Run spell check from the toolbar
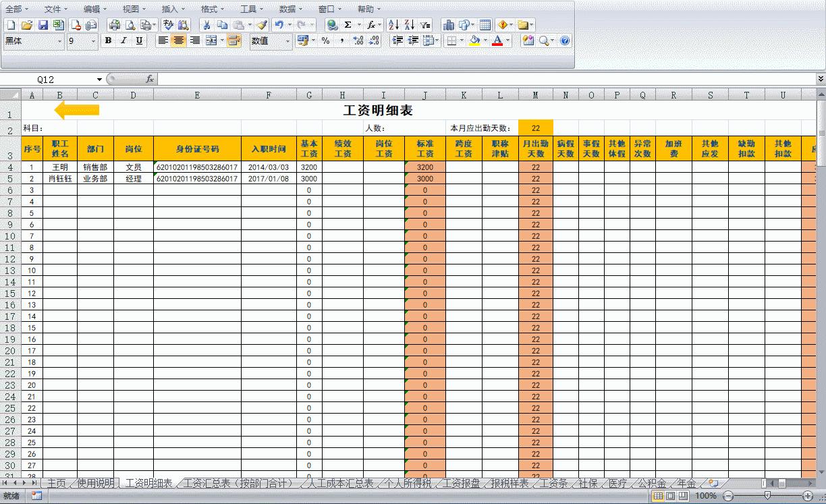826x504 pixels. click(167, 24)
